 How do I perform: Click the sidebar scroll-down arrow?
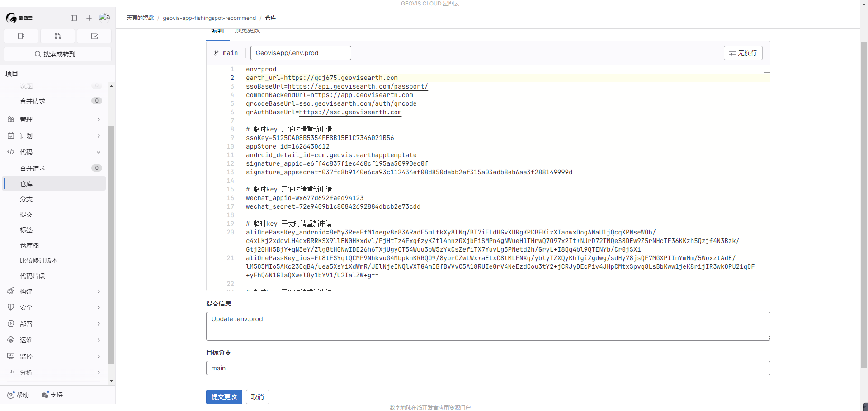pyautogui.click(x=111, y=381)
